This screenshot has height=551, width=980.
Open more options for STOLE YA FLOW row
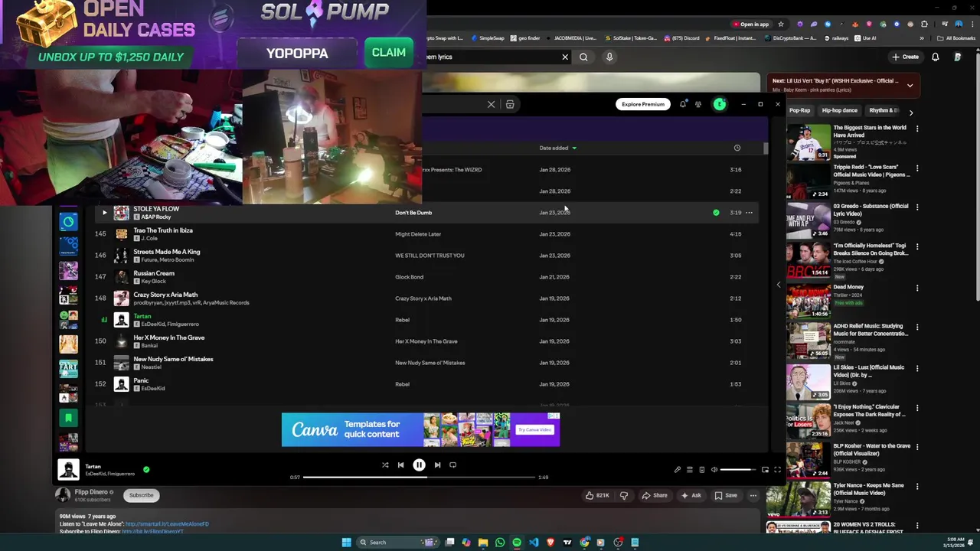(x=750, y=213)
